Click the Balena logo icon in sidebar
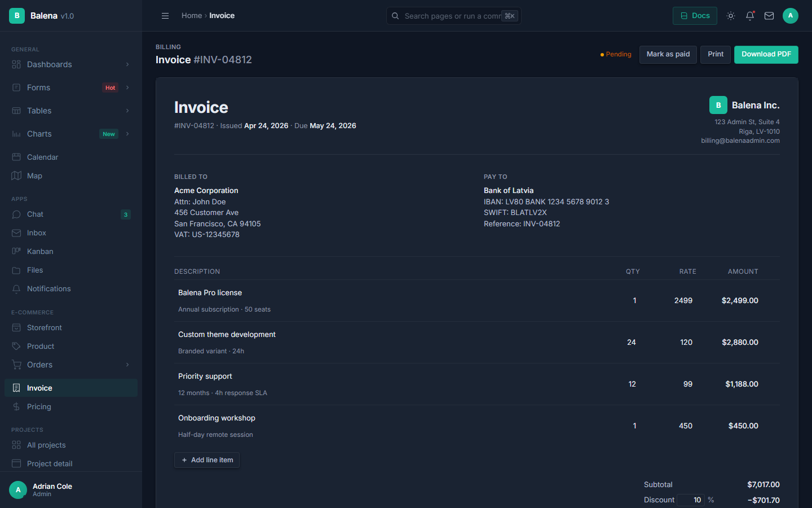This screenshot has width=812, height=508. coord(17,16)
